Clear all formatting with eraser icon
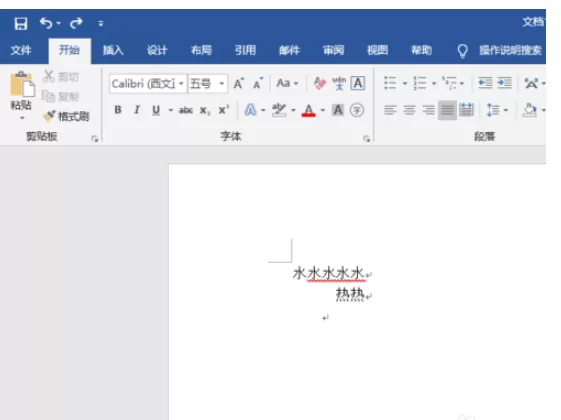 coord(319,83)
